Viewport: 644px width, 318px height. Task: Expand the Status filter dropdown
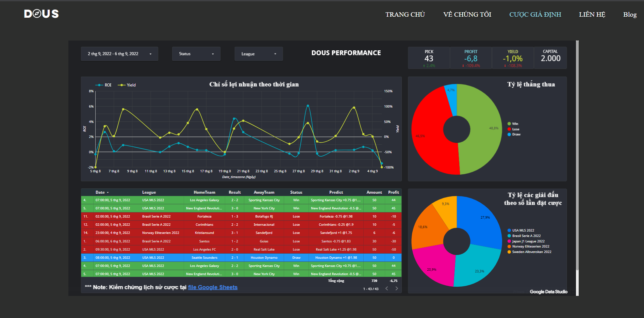[196, 54]
